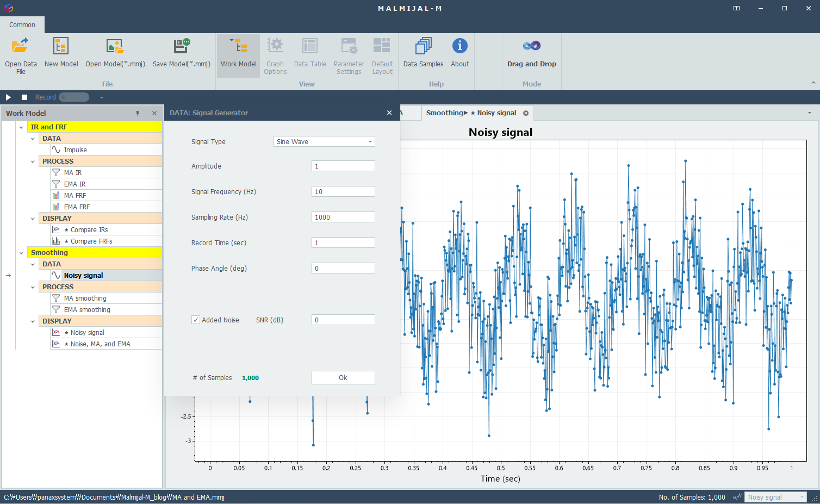The width and height of the screenshot is (820, 504).
Task: Click the Signal Frequency input field
Action: point(343,192)
